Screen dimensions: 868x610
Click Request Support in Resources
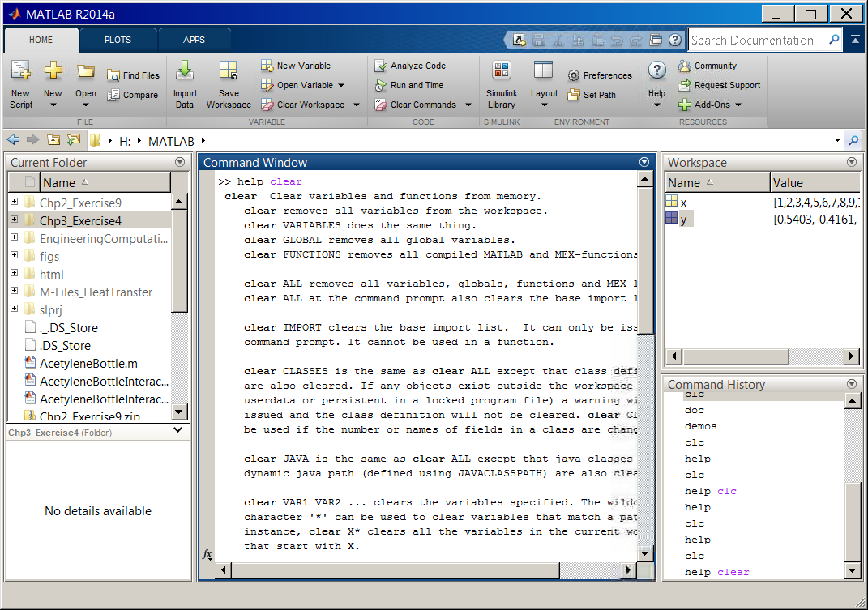pyautogui.click(x=720, y=85)
